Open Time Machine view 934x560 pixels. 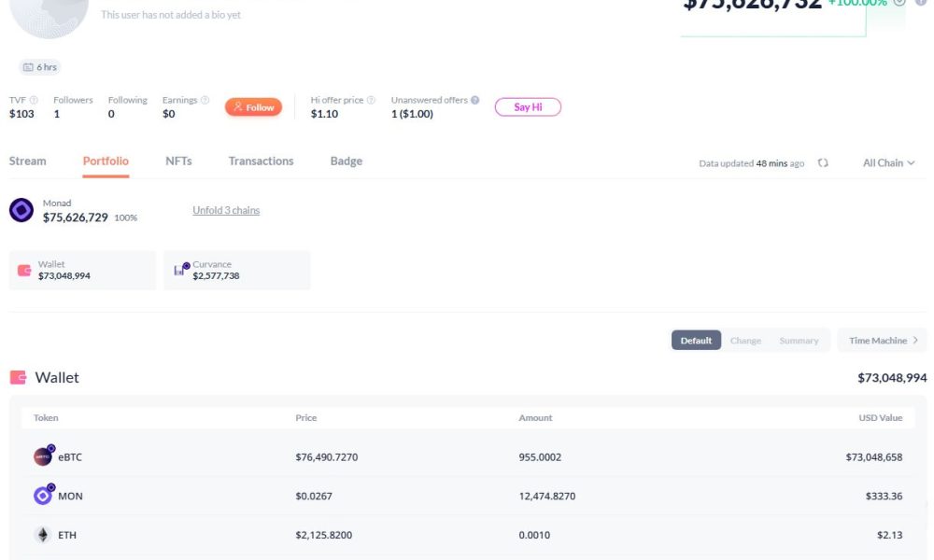click(883, 341)
